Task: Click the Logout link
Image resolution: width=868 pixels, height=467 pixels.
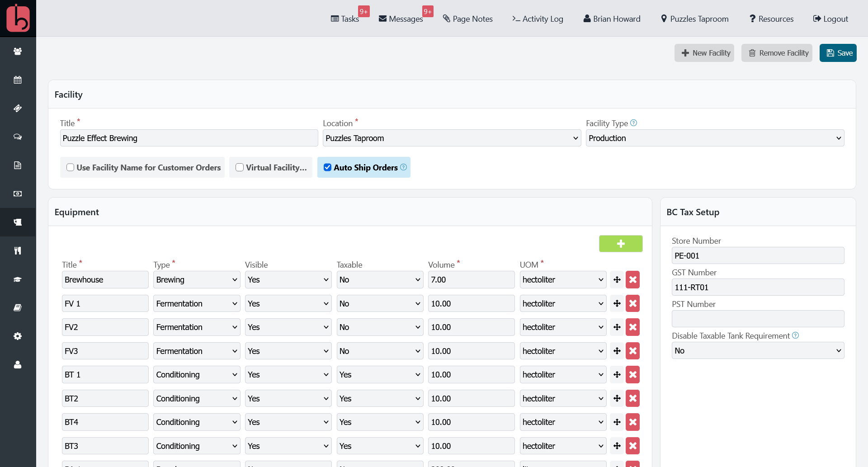Action: point(830,19)
